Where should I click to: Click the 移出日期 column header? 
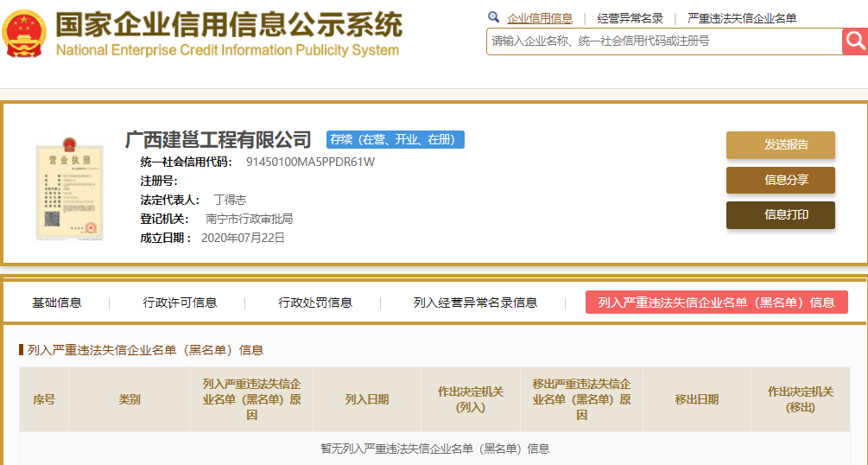(696, 399)
